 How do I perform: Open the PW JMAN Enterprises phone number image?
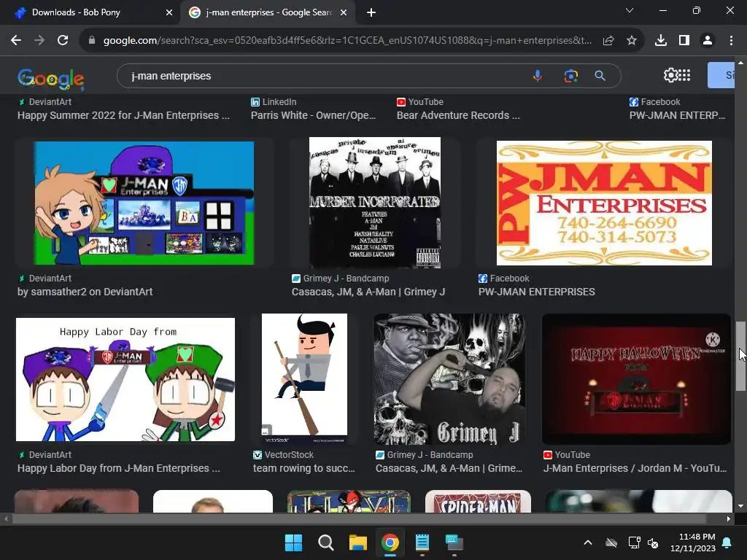click(604, 203)
